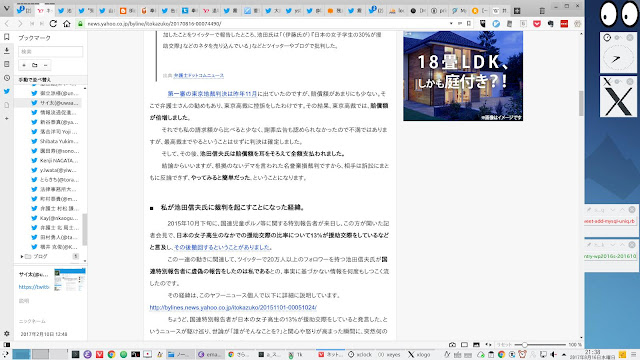Add a new bookmark with plus

24,65
